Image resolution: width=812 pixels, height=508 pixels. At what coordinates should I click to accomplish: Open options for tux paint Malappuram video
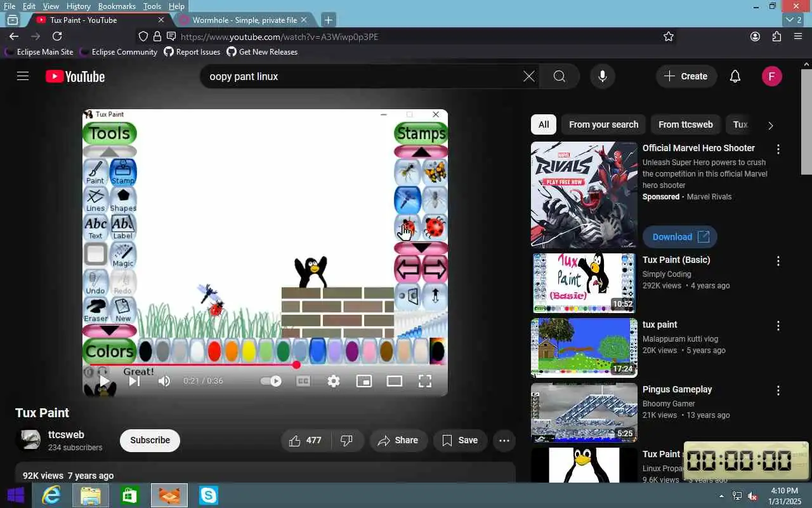point(778,326)
